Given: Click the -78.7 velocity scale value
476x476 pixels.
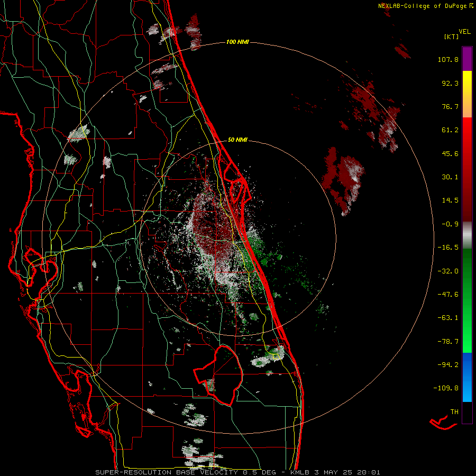Looking at the screenshot, I should click(448, 342).
